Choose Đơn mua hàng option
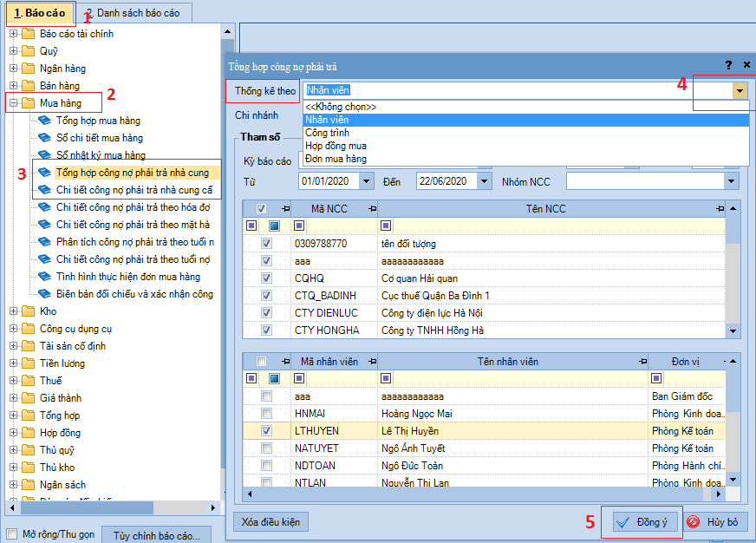 tap(526, 159)
